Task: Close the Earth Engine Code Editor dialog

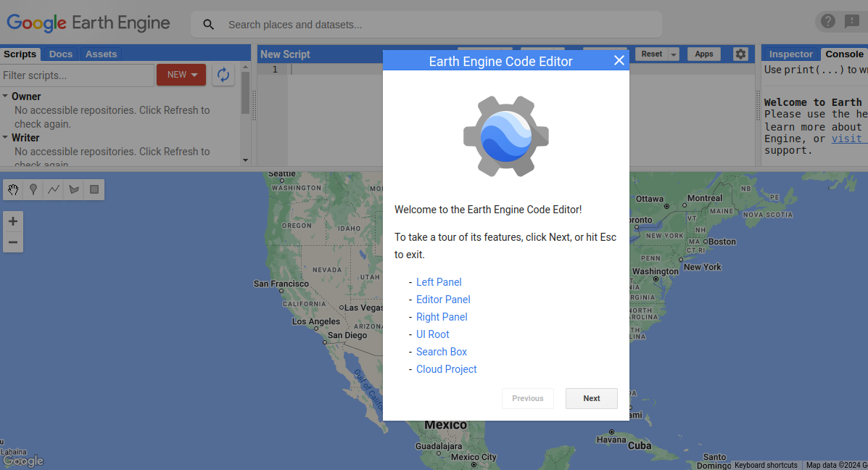Action: pyautogui.click(x=619, y=60)
